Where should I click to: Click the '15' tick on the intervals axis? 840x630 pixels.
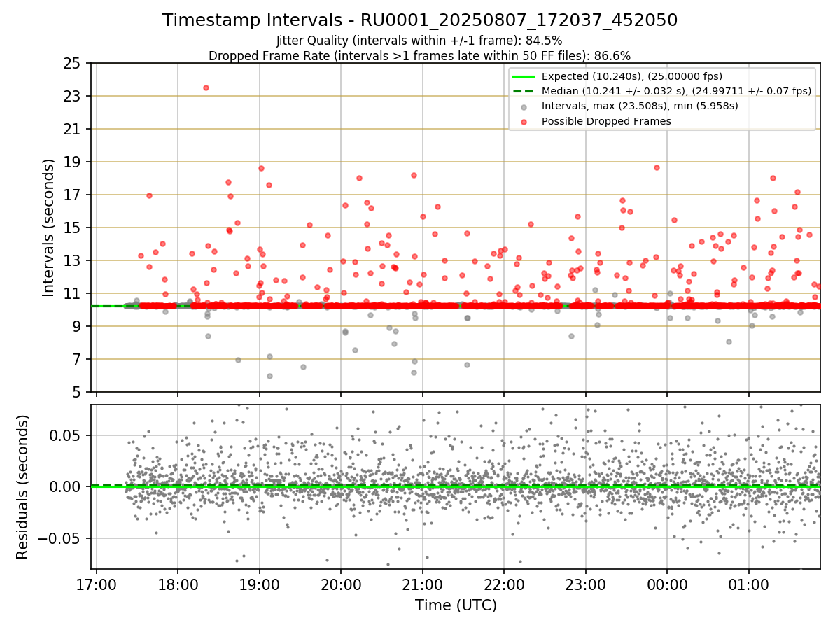click(72, 228)
